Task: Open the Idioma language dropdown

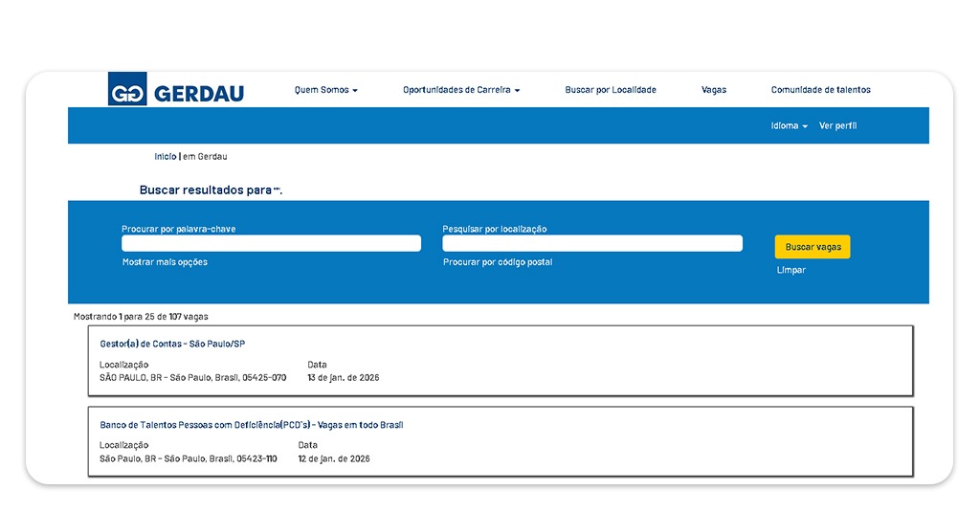Action: click(x=789, y=125)
